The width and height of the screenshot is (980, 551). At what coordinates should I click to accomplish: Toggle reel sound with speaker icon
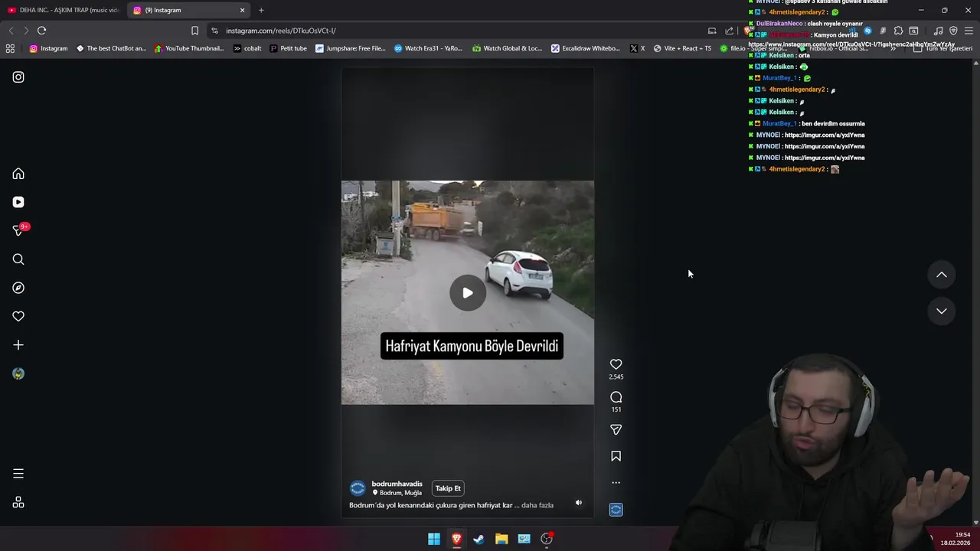tap(579, 503)
